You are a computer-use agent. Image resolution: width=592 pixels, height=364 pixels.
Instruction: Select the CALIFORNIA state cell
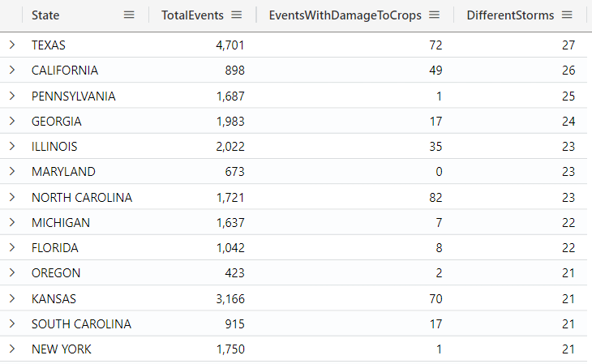pos(65,71)
